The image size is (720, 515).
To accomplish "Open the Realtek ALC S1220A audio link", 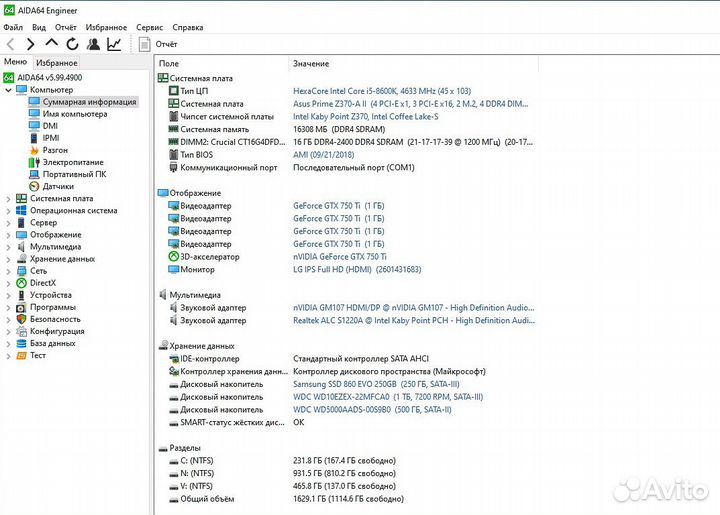I will [414, 320].
